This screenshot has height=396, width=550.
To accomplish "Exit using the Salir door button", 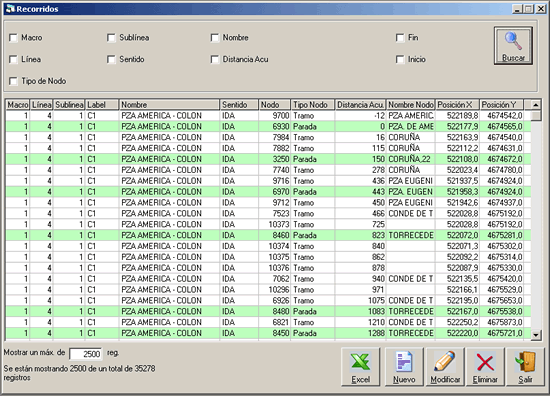I will (x=525, y=367).
